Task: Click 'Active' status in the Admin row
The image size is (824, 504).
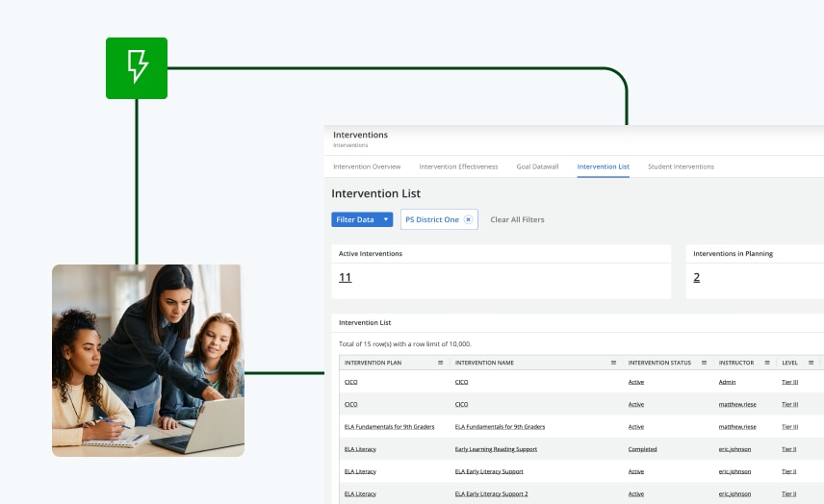Action: click(x=636, y=382)
